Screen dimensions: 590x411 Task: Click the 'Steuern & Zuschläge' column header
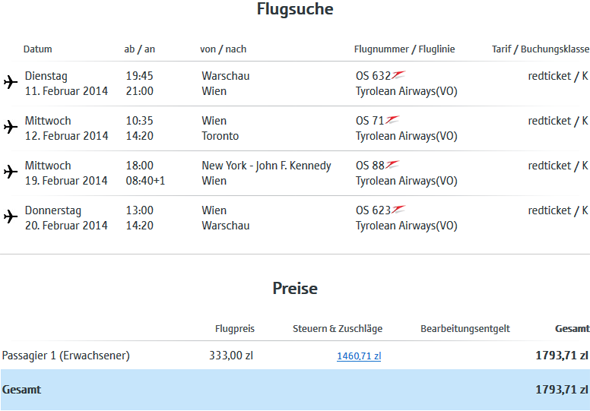pyautogui.click(x=338, y=329)
